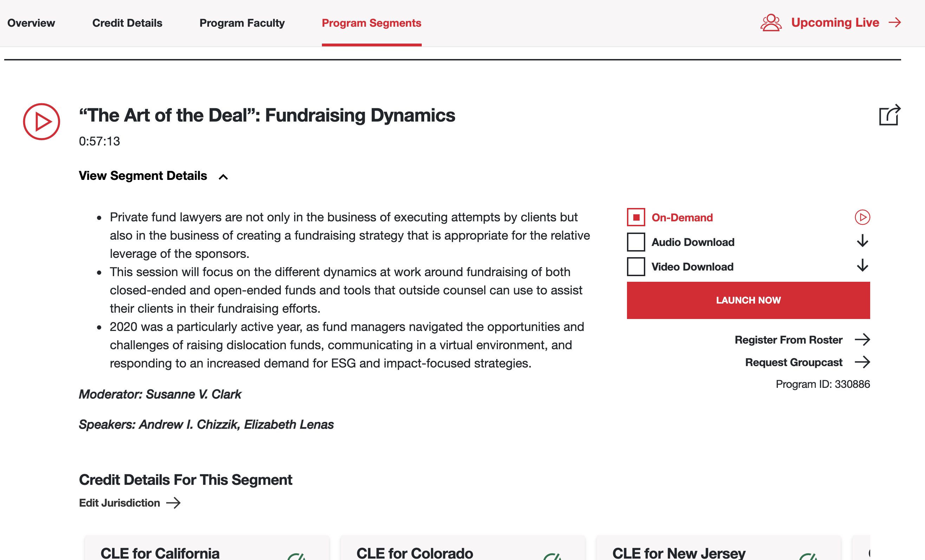
Task: Enable the Audio Download checkbox
Action: [x=635, y=242]
